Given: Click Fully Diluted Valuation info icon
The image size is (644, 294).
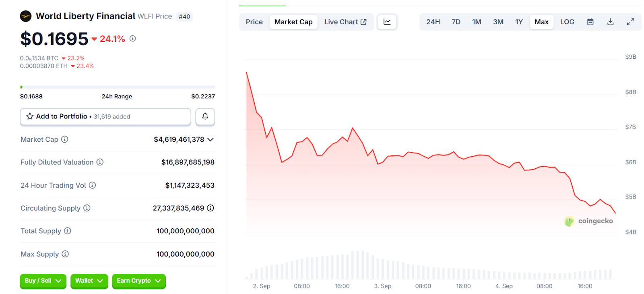Looking at the screenshot, I should [x=100, y=162].
